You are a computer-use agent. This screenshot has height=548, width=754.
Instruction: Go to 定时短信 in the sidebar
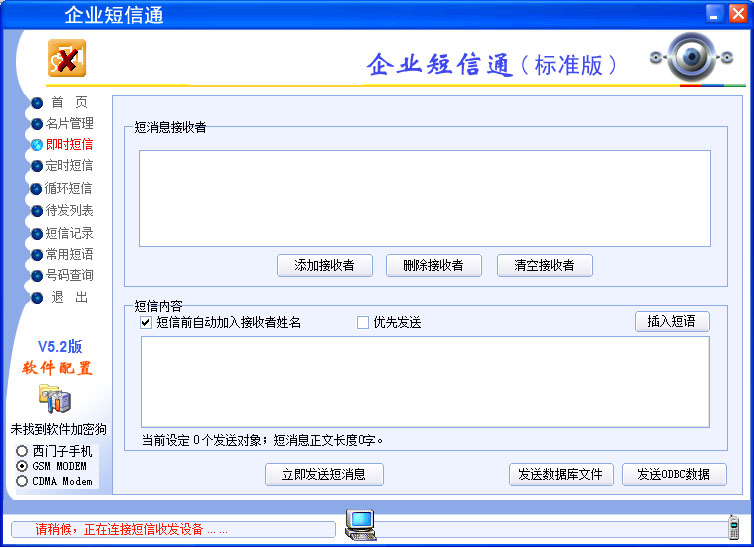click(69, 166)
